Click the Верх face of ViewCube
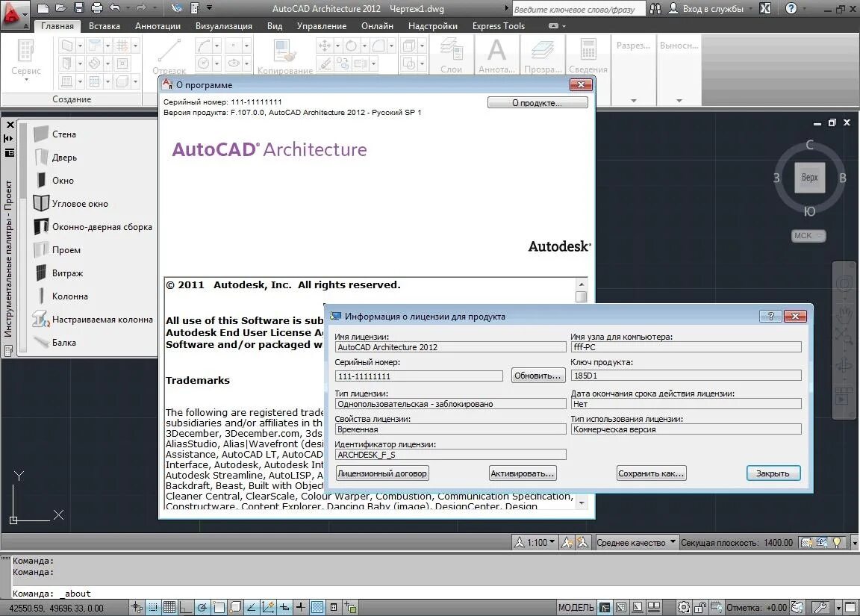This screenshot has height=616, width=860. (x=809, y=177)
